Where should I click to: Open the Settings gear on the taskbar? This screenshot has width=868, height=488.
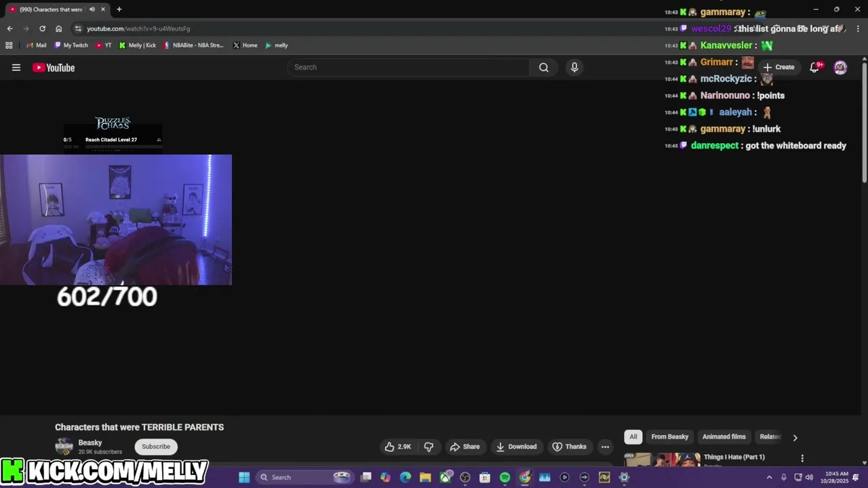click(624, 477)
